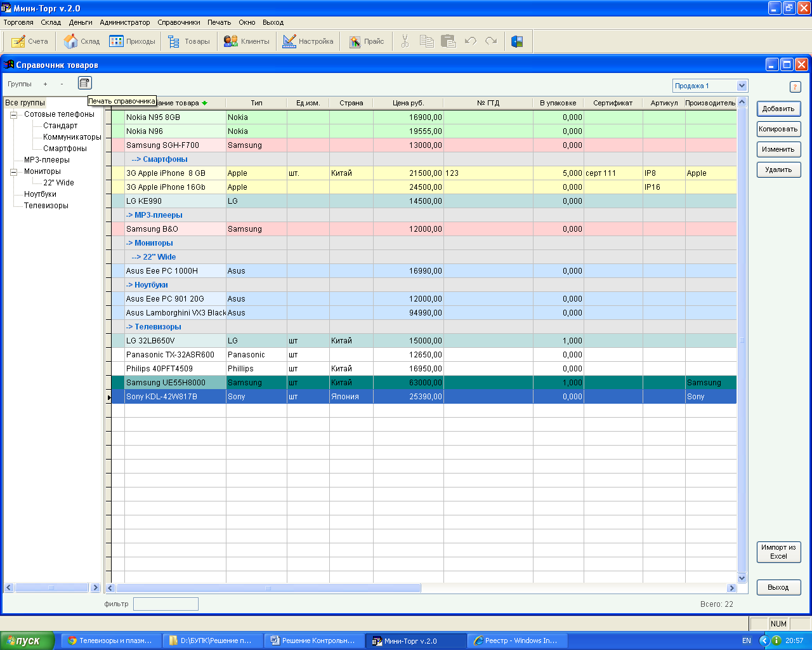Collapse the Сотовые телефоны tree node
Screen dimensions: 812x650
coord(13,115)
